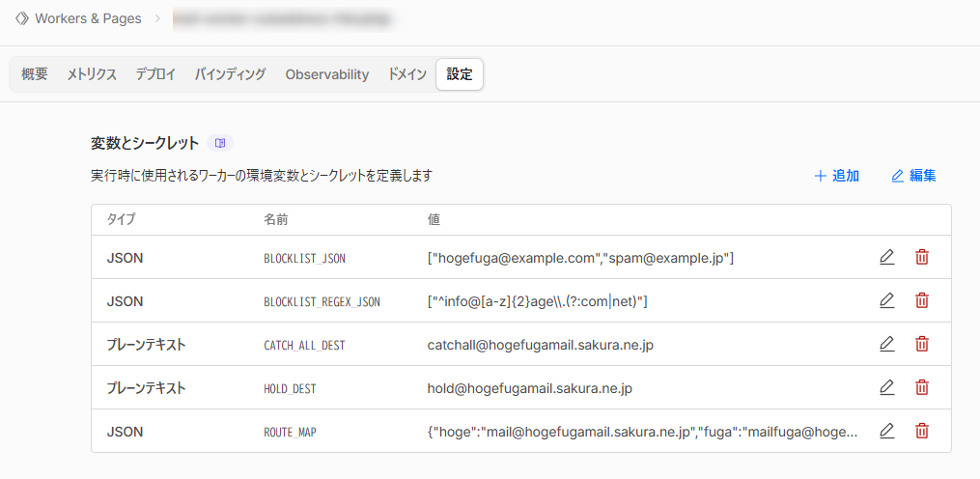Select the 設定 tab
Image resolution: width=980 pixels, height=479 pixels.
[x=460, y=75]
